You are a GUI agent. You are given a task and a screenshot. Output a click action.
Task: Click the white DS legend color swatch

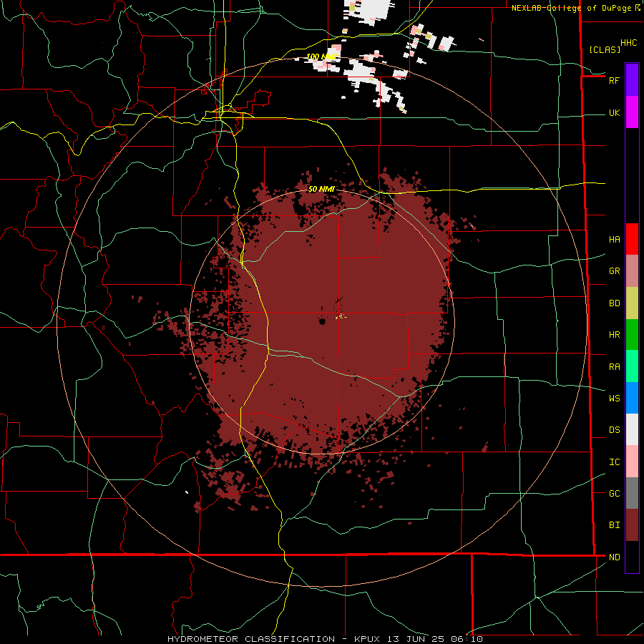tap(632, 429)
